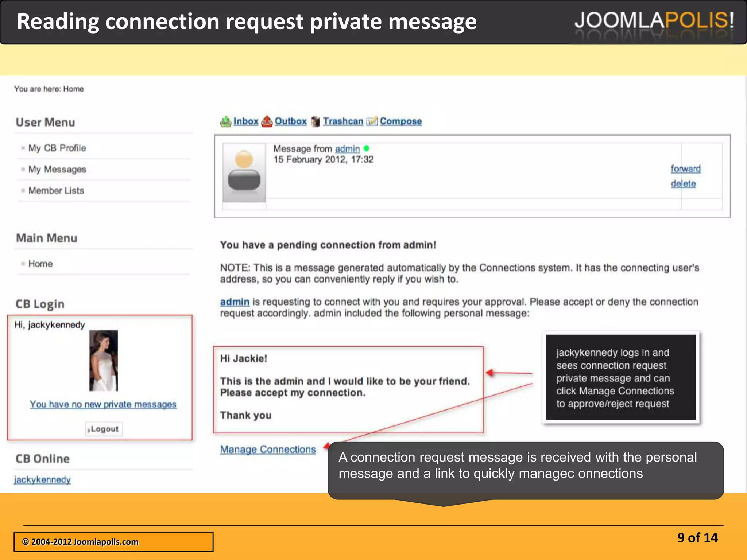Click '15 February 2012, 17:32' date text
Screen dimensions: 747x560
(324, 159)
